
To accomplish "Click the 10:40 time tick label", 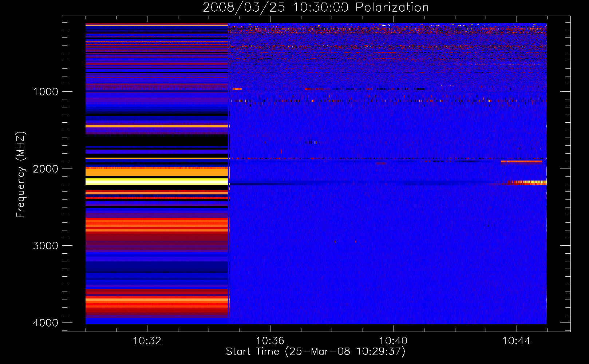I will click(394, 341).
